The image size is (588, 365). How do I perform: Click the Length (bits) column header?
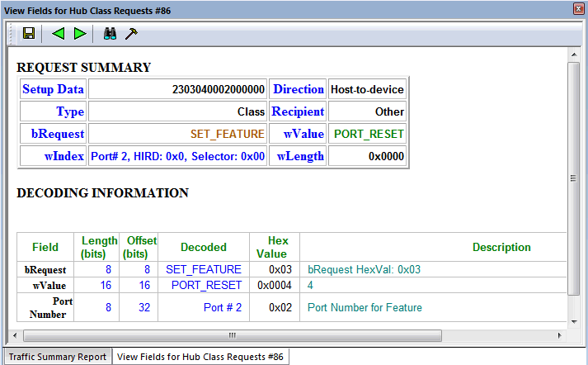[x=96, y=247]
